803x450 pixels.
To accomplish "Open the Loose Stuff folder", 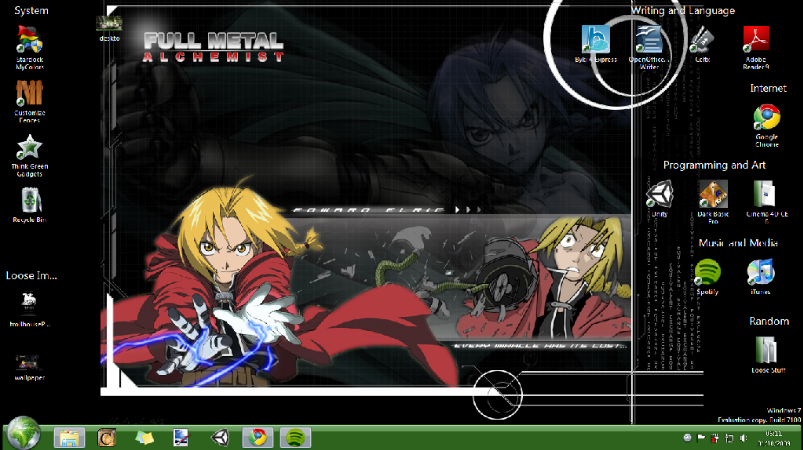I will (768, 354).
